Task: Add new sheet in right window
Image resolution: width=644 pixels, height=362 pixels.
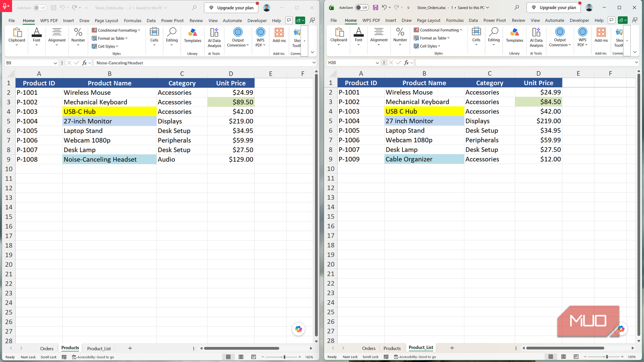Action: coord(452,348)
